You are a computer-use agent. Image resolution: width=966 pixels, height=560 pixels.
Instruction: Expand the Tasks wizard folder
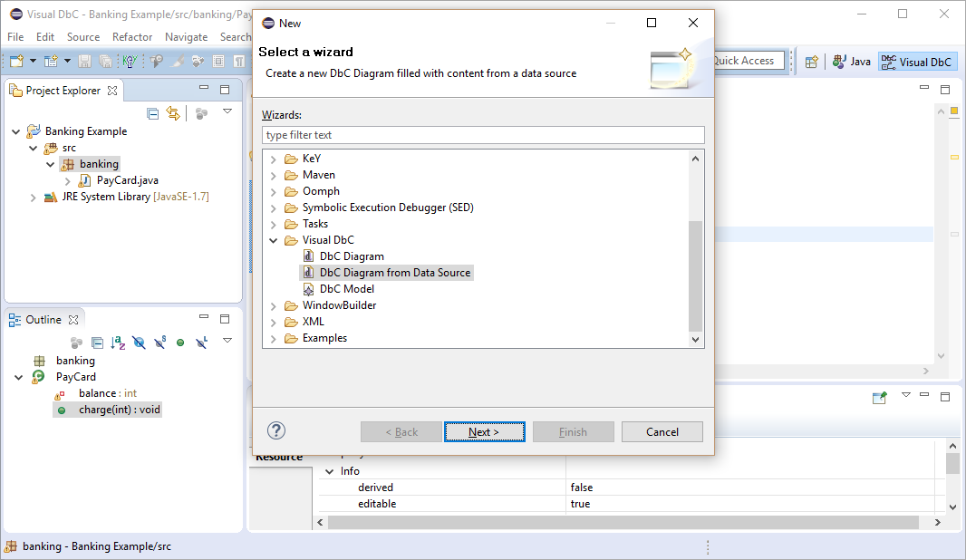274,224
